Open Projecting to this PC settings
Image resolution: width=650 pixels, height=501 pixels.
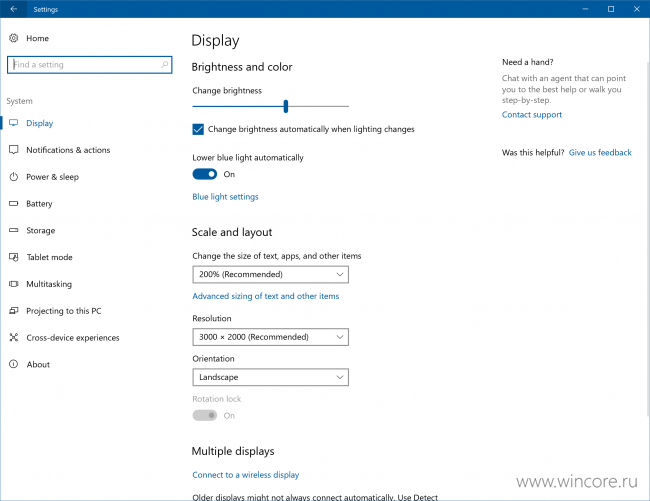pos(63,311)
